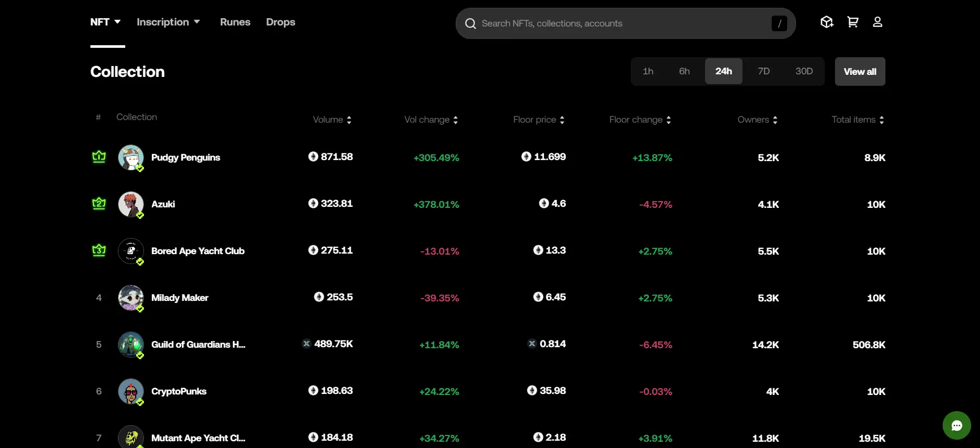Click the CryptoPunks collection avatar

point(130,391)
